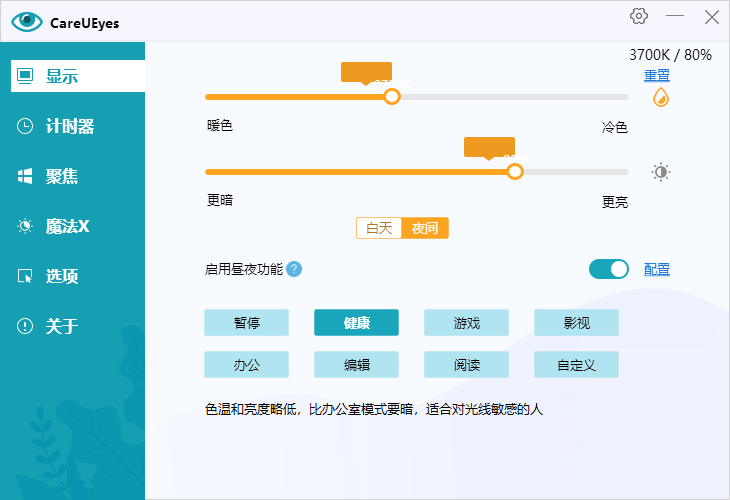Click the brightness slider handle
Image resolution: width=730 pixels, height=500 pixels.
pos(515,171)
